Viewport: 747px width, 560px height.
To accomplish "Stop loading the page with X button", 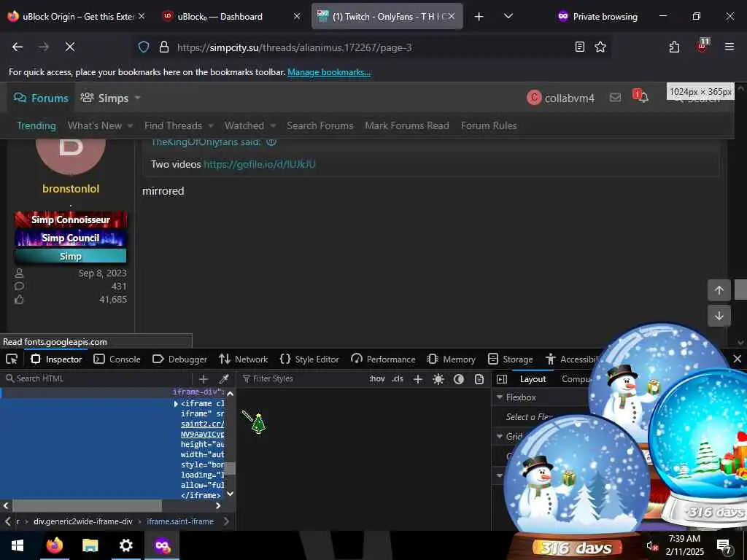I will (x=69, y=47).
